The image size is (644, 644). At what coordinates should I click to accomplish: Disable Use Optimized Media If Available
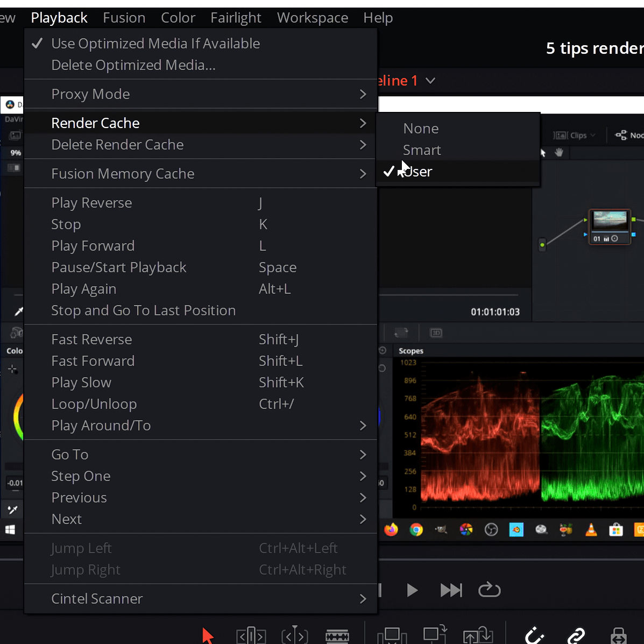155,43
